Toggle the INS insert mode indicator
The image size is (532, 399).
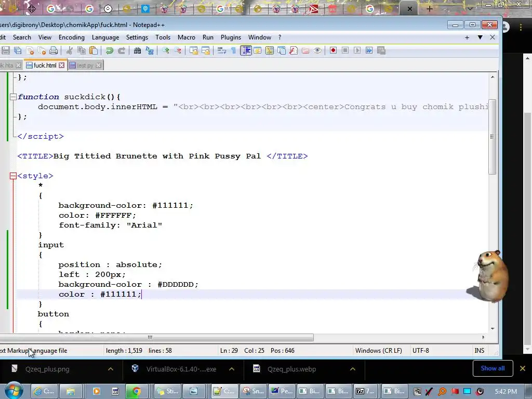(480, 351)
